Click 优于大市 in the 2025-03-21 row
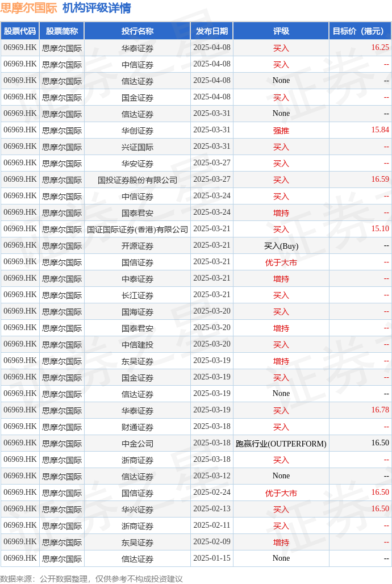 pyautogui.click(x=281, y=262)
